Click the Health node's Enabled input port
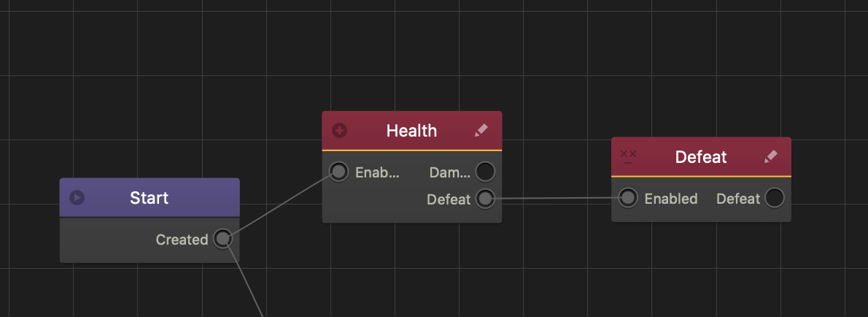The image size is (868, 317). tap(338, 172)
